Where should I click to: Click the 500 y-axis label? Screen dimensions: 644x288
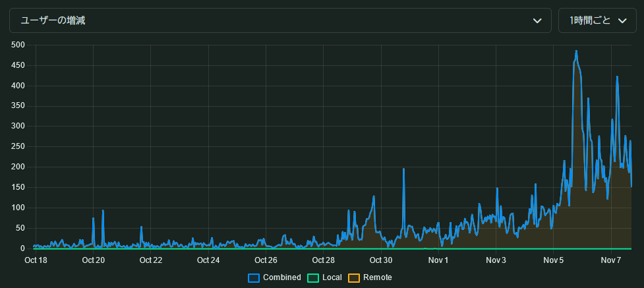coord(18,45)
